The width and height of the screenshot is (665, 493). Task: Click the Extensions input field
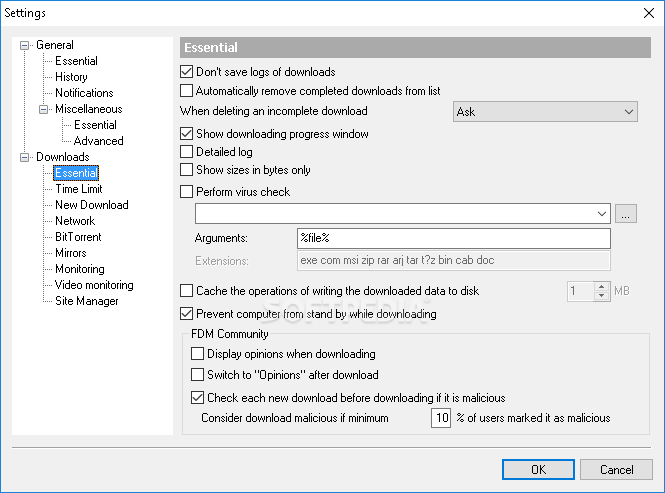pos(454,261)
